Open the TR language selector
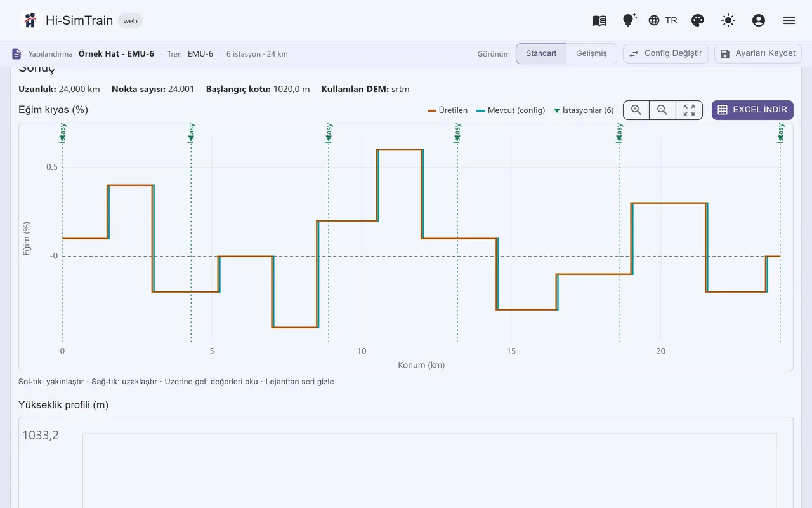Screen dimensions: 812x508 tap(663, 20)
